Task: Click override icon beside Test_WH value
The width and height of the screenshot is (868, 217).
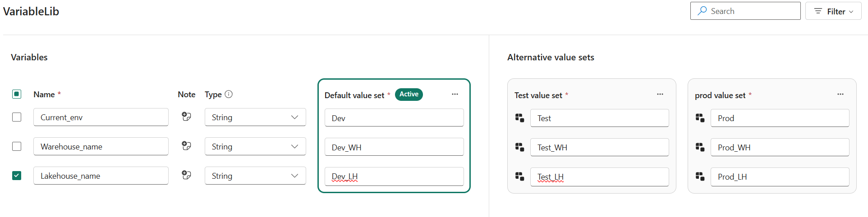Action: pyautogui.click(x=520, y=147)
